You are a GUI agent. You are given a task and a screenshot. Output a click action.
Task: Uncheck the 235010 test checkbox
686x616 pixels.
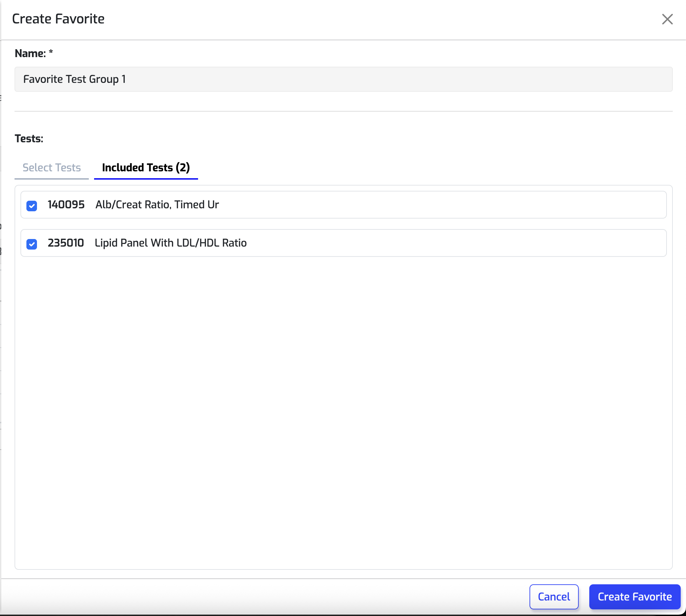[32, 244]
